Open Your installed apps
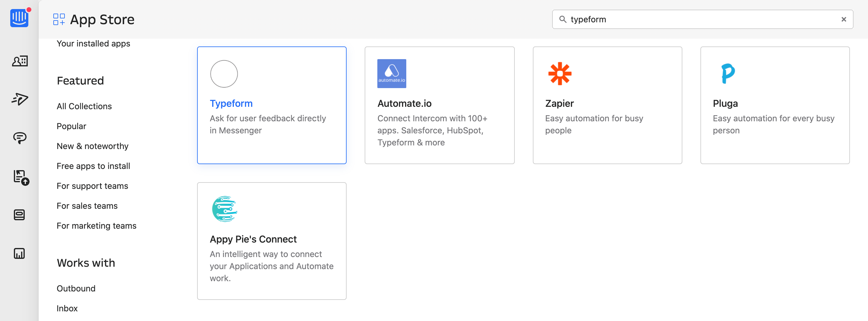The image size is (868, 321). [93, 43]
